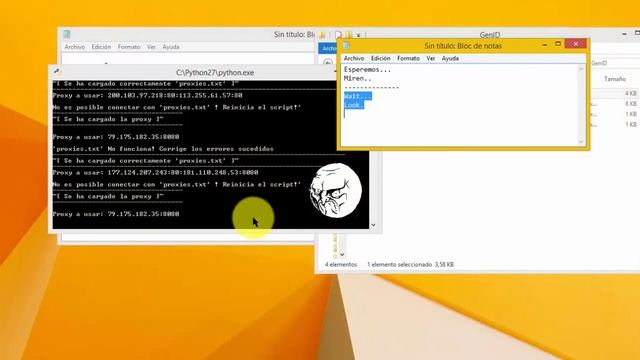Minimize the front Notepad window
640x360 pixels.
[x=544, y=44]
